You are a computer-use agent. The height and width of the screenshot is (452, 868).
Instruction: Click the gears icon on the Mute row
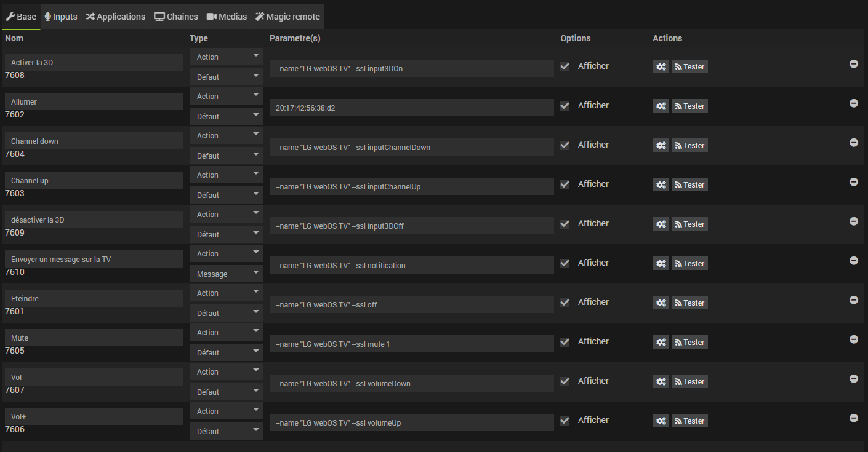click(661, 343)
